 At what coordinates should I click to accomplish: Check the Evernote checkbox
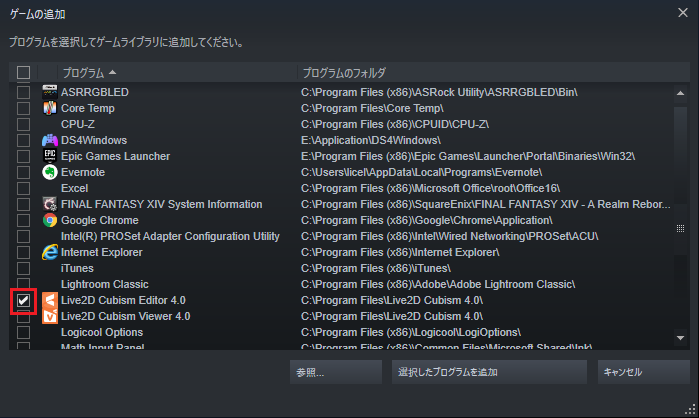click(23, 172)
